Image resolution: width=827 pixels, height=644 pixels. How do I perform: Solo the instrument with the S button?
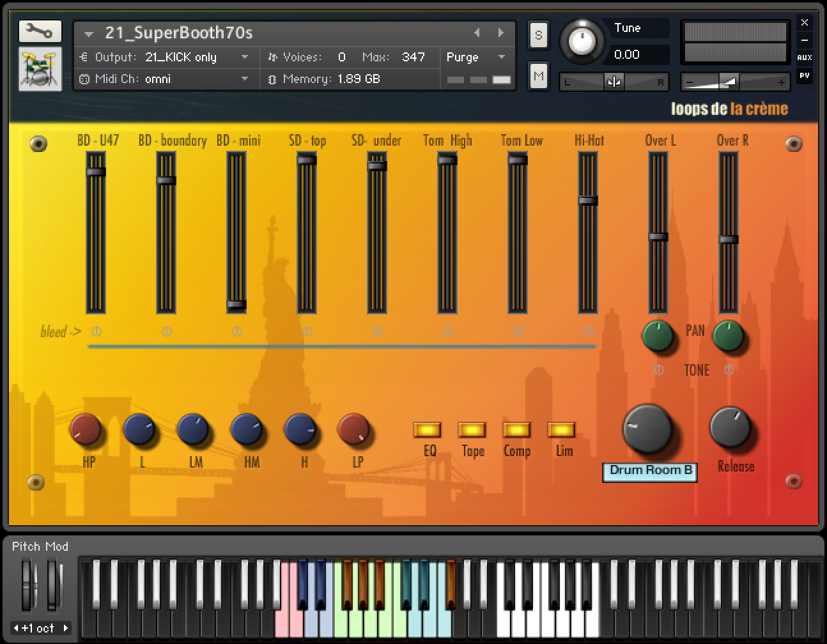538,35
